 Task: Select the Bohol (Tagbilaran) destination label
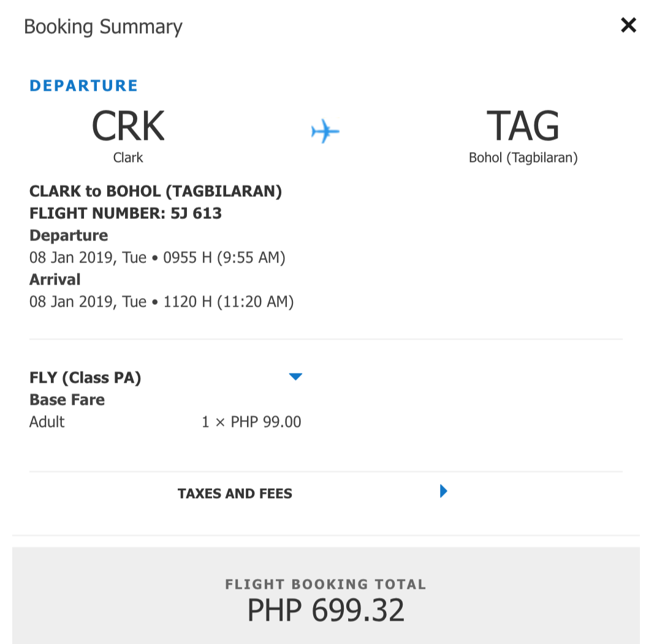(x=523, y=158)
